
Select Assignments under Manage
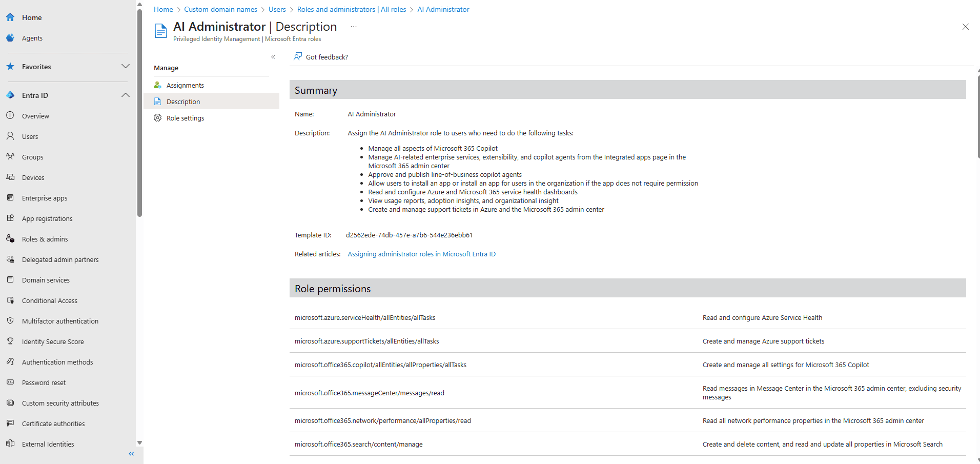[x=185, y=85]
